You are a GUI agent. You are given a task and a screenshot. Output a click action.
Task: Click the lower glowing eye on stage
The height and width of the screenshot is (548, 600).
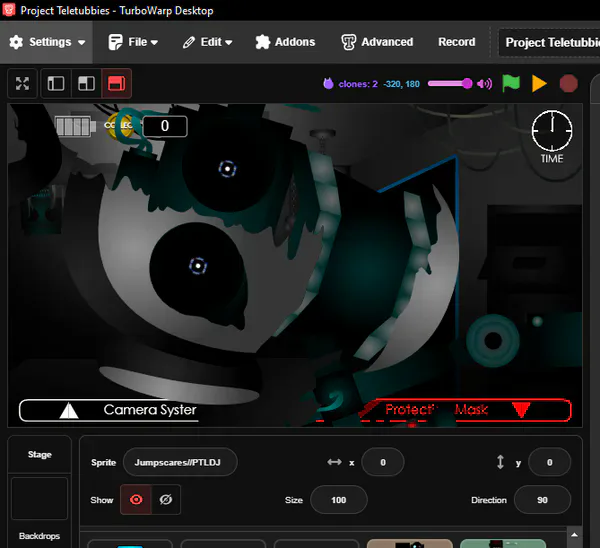tap(198, 265)
